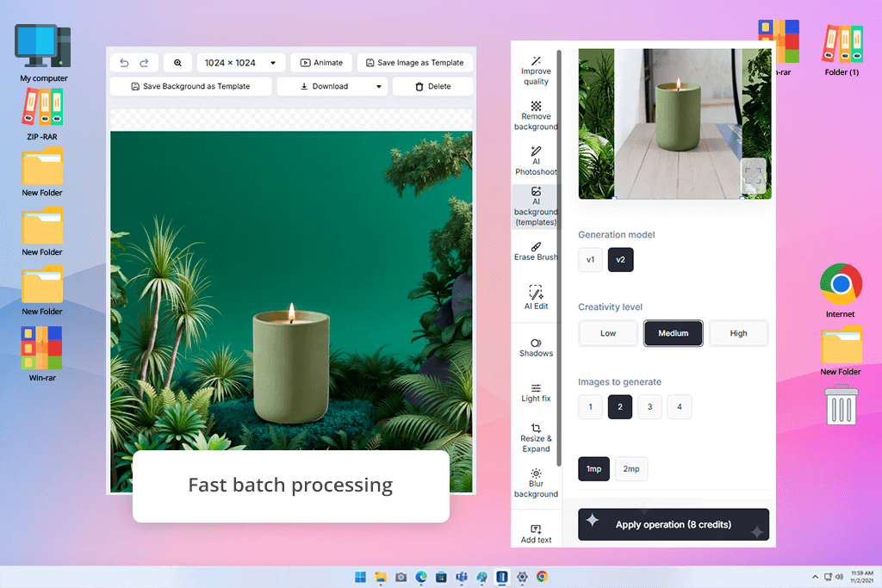Select AI background (templates) tool
Screen dimensions: 882x588
[536, 207]
